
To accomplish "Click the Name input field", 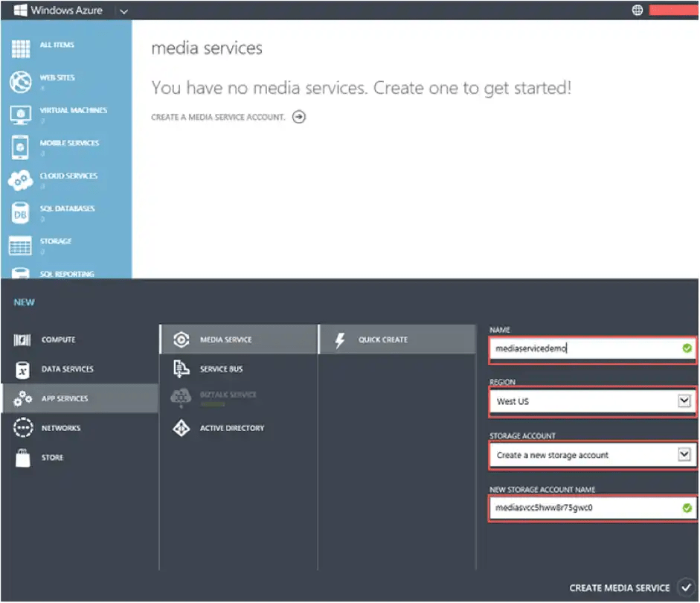I will (x=591, y=348).
